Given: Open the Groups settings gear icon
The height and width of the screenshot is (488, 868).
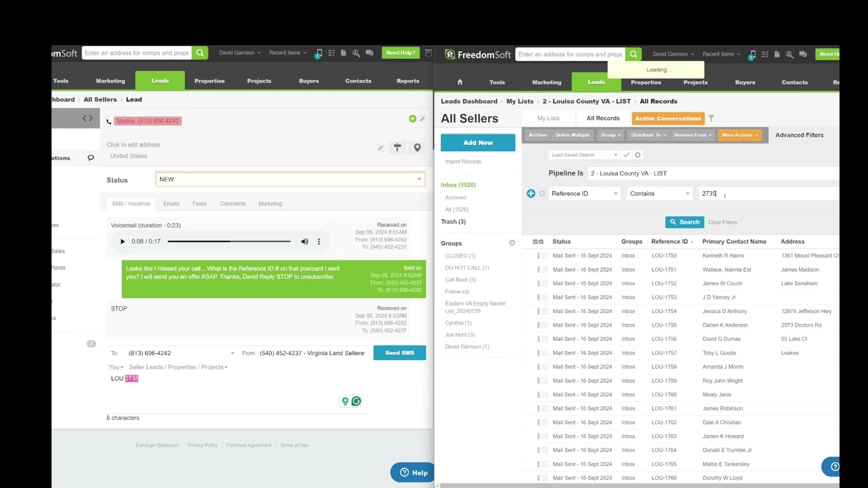Looking at the screenshot, I should pyautogui.click(x=512, y=243).
